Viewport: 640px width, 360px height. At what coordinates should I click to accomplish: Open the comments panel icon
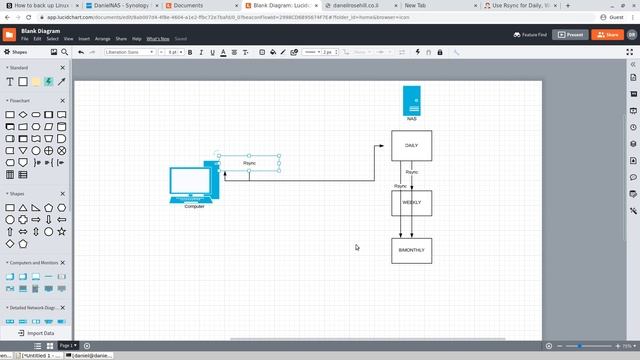(x=633, y=177)
